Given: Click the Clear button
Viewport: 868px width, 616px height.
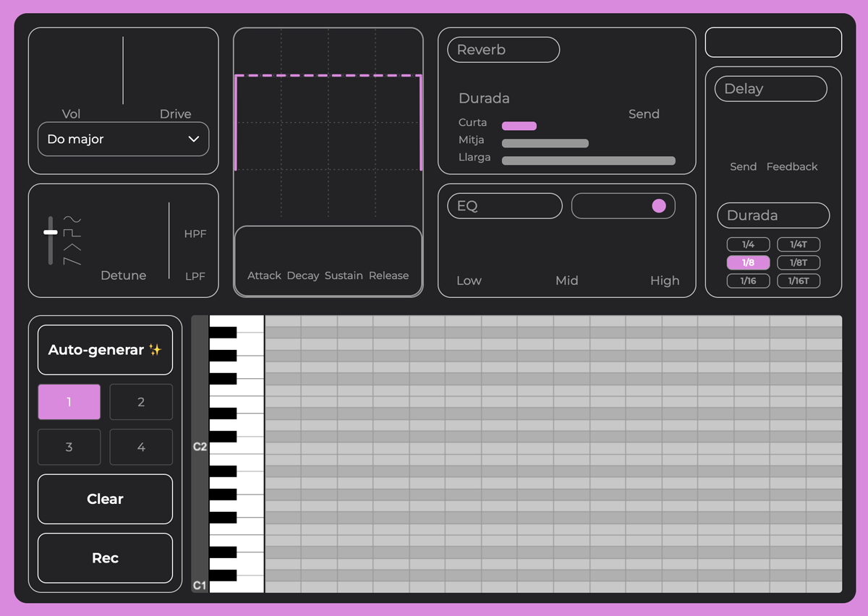Looking at the screenshot, I should [105, 499].
